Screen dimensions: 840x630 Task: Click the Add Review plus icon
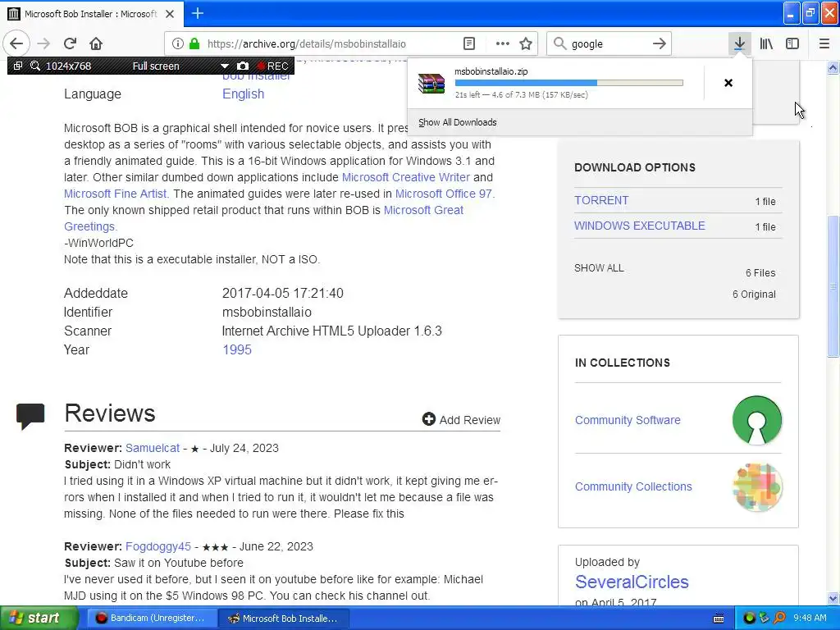click(x=428, y=419)
